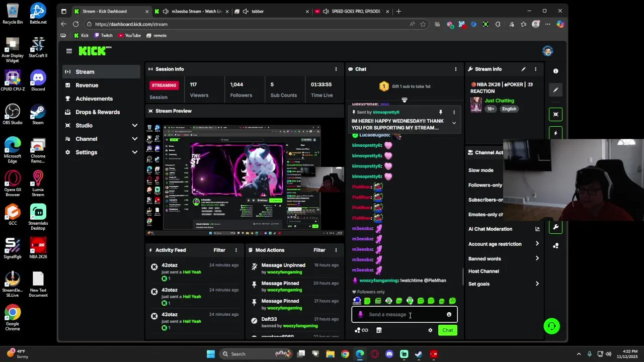
Task: Go to Drops & Rewards in sidebar
Action: [101, 112]
